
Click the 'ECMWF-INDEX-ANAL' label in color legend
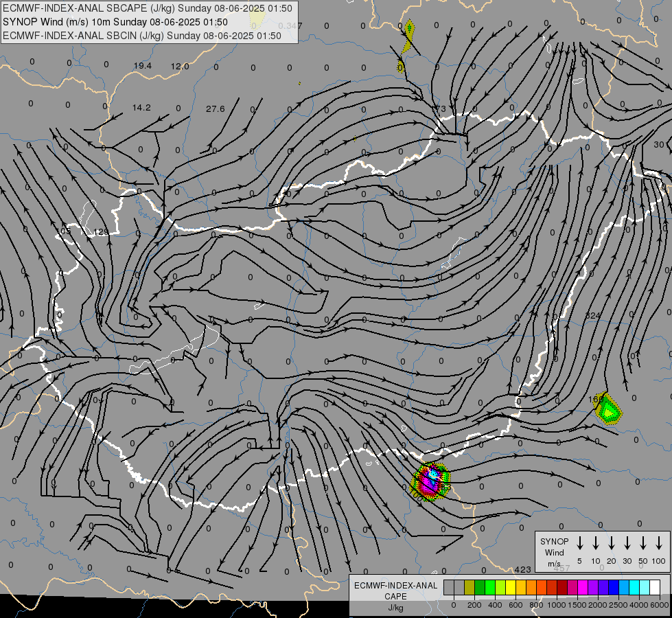(396, 586)
